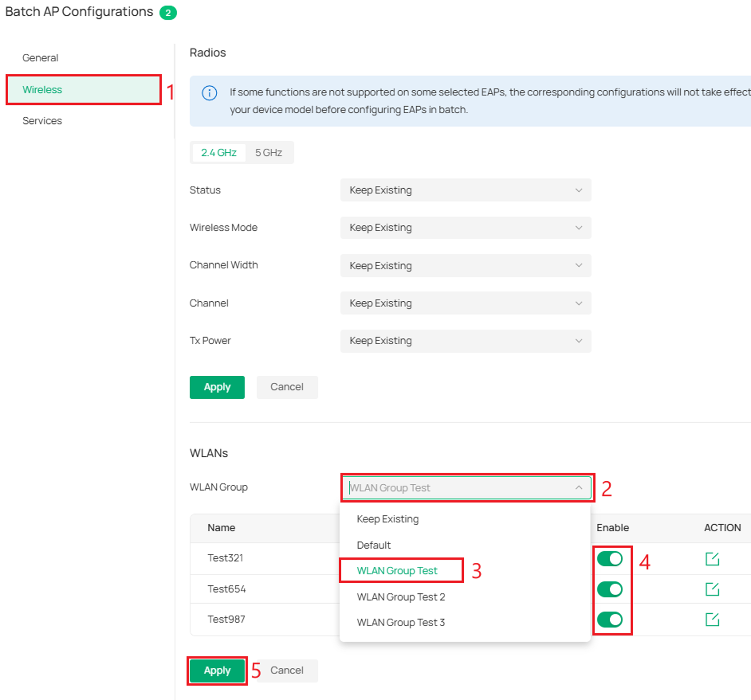Expand the Tx Power dropdown
The image size is (751, 700).
click(465, 341)
